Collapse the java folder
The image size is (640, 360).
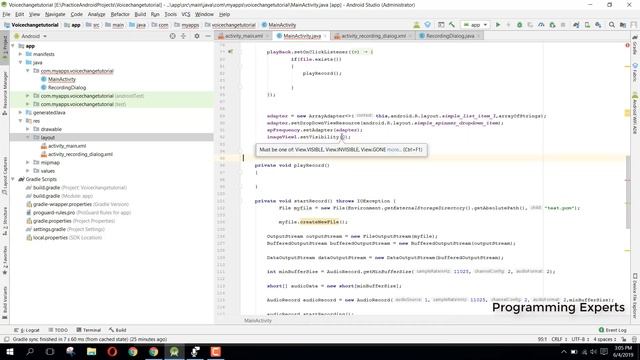[21, 62]
